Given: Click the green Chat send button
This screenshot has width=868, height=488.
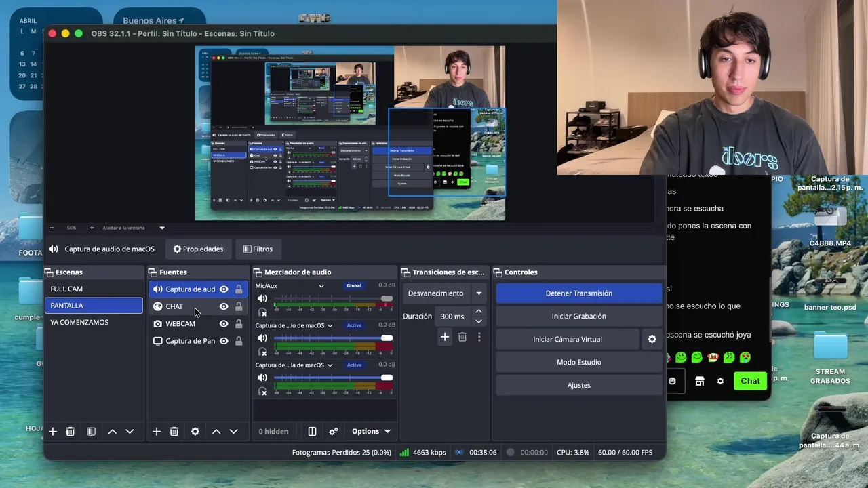Looking at the screenshot, I should point(750,381).
